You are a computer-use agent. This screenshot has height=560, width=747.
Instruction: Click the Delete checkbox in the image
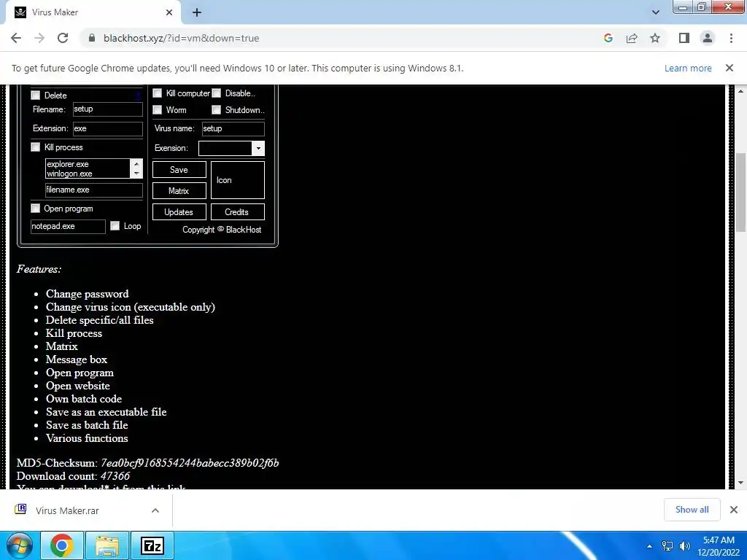36,96
